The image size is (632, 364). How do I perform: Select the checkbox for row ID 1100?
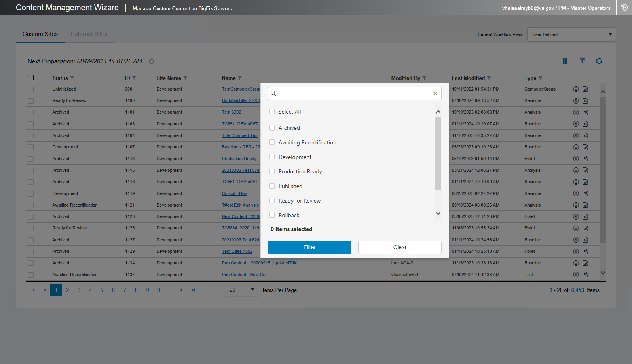pyautogui.click(x=31, y=101)
